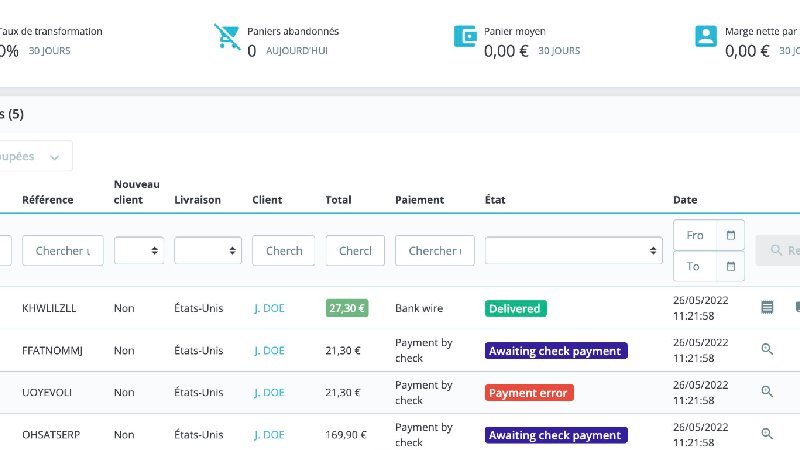Open client J. DOE for order KHWLILZLL
800x450 pixels.
[x=269, y=308]
